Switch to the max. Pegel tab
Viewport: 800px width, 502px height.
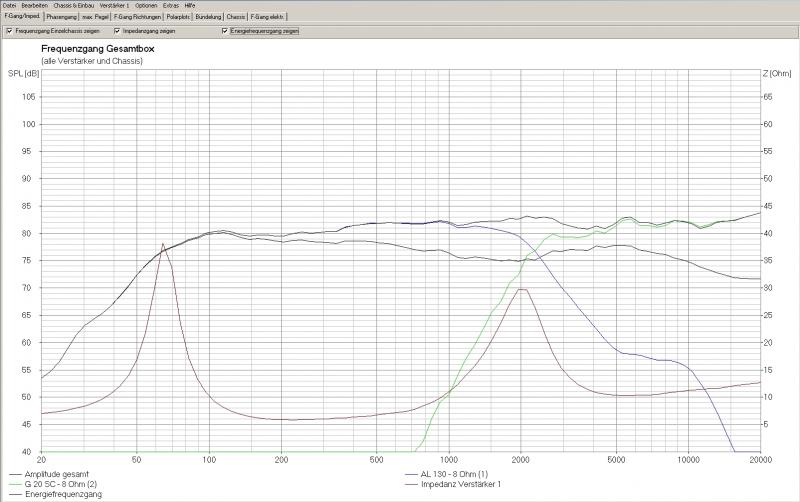96,17
